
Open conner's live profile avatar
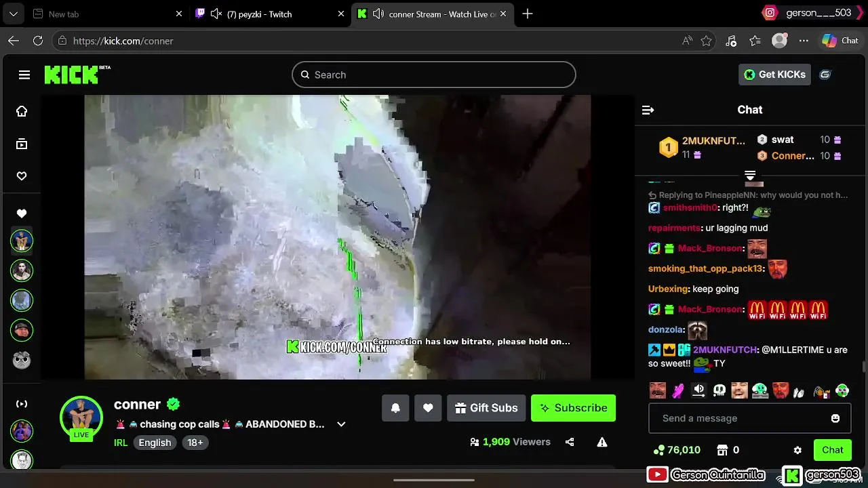(x=81, y=418)
